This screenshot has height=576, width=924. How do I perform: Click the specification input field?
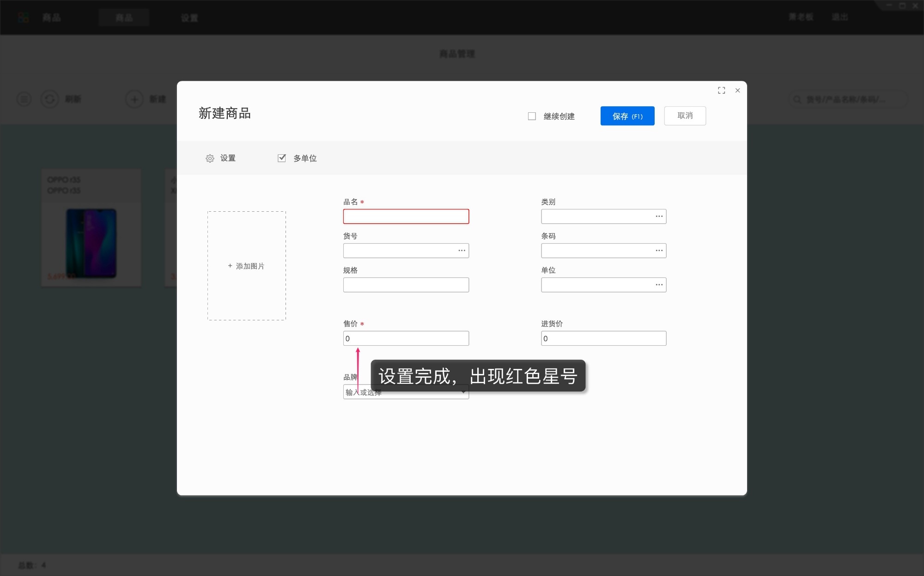[406, 285]
